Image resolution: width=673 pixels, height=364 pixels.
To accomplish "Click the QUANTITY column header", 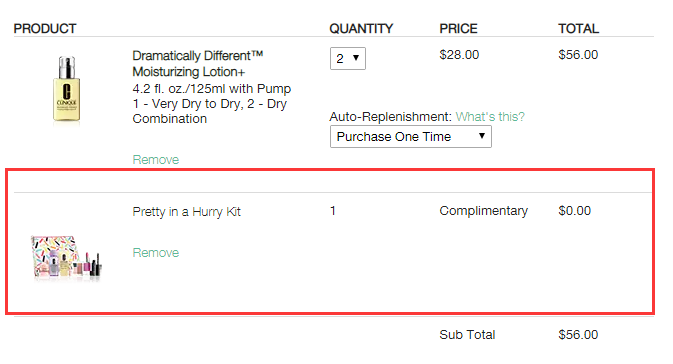I will tap(361, 28).
